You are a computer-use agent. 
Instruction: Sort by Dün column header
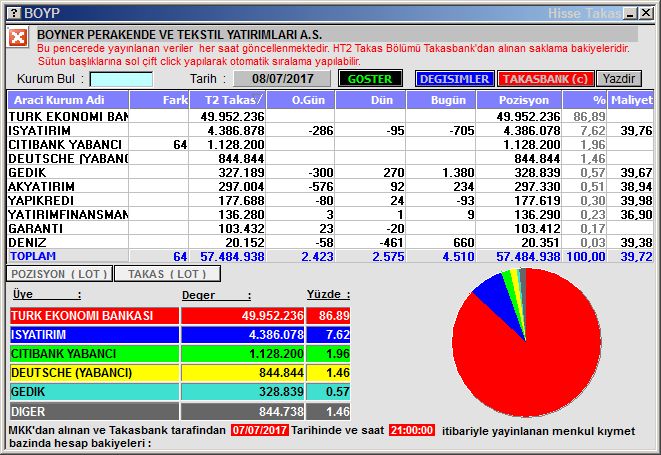371,100
